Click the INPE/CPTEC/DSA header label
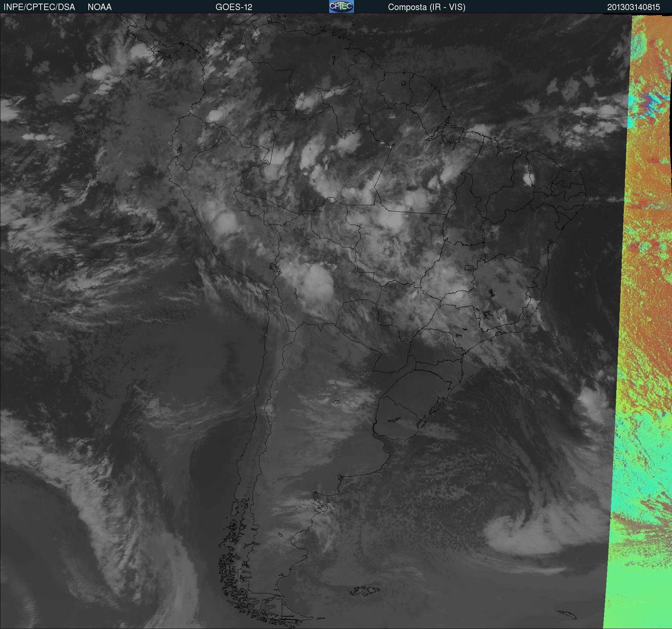672x629 pixels. (39, 7)
